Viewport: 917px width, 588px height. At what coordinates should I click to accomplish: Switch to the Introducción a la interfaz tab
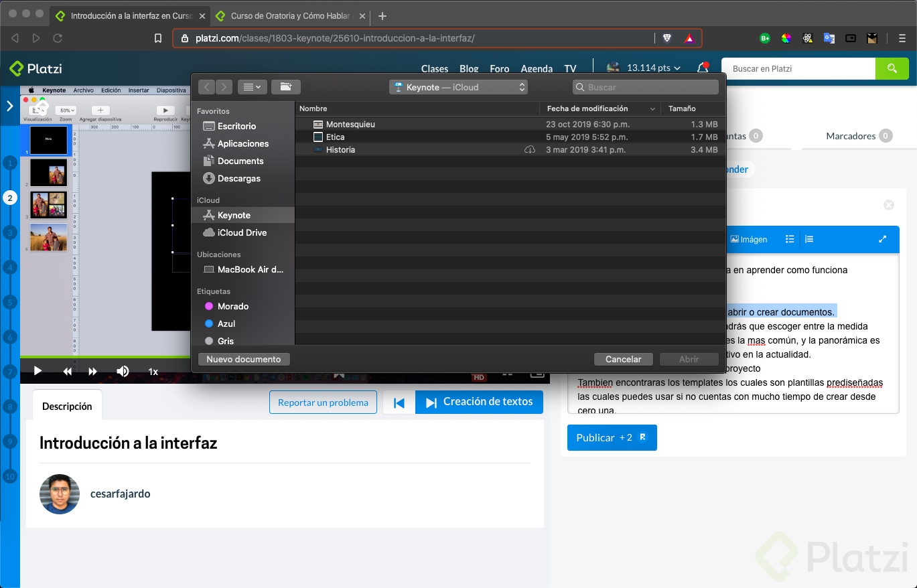131,15
